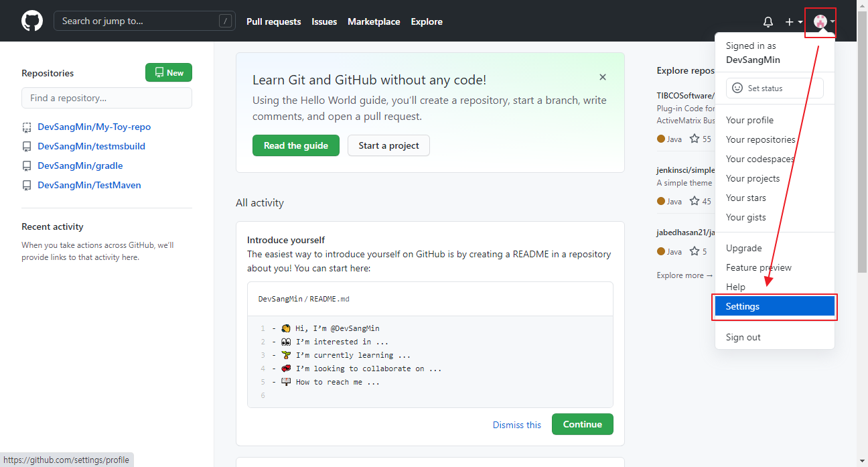Open the Explore more link

[684, 275]
